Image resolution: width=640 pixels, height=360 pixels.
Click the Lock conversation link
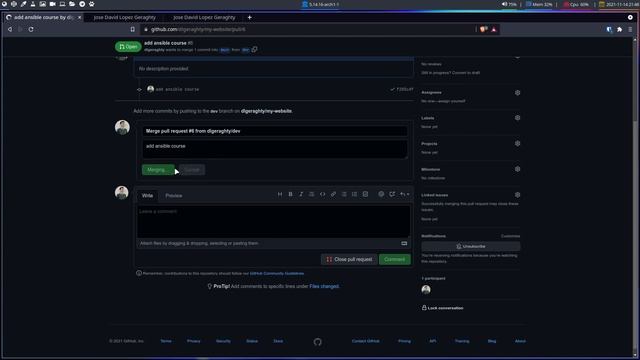point(442,308)
